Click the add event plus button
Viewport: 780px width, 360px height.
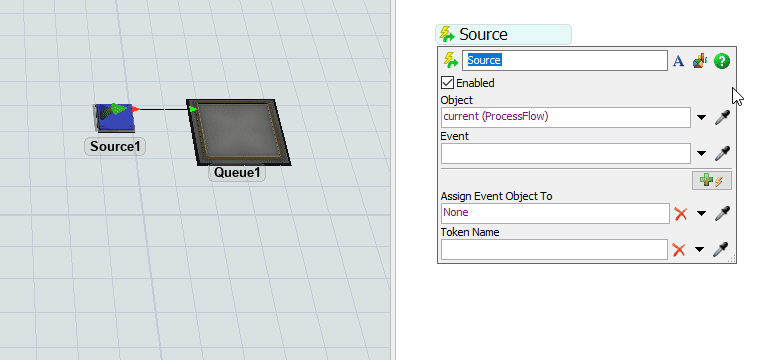coord(712,180)
